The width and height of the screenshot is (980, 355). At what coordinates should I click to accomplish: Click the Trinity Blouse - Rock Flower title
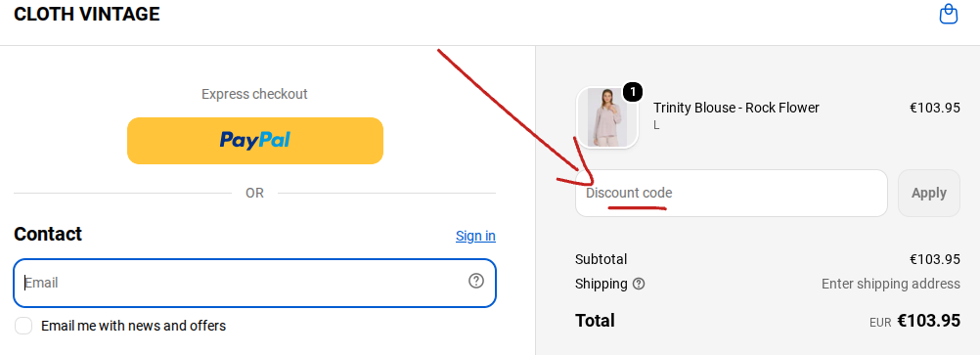click(736, 108)
